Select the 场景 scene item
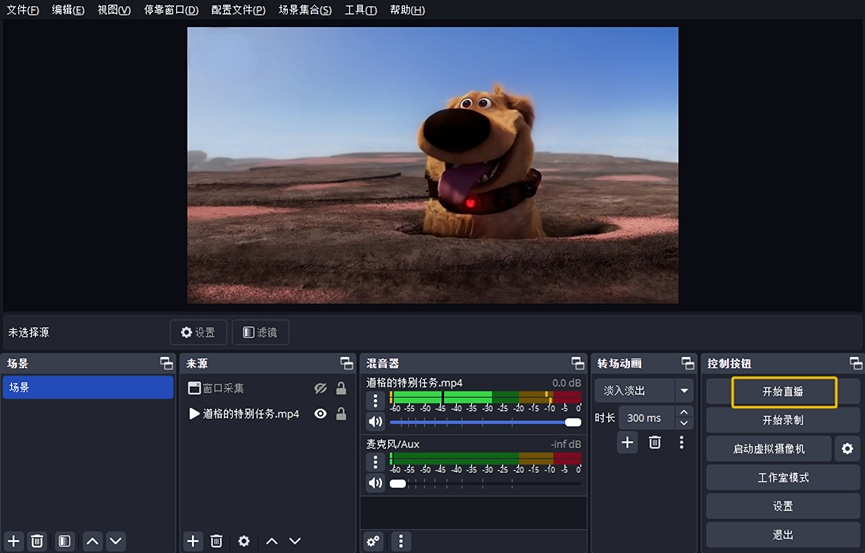Image resolution: width=865 pixels, height=553 pixels. [x=88, y=387]
